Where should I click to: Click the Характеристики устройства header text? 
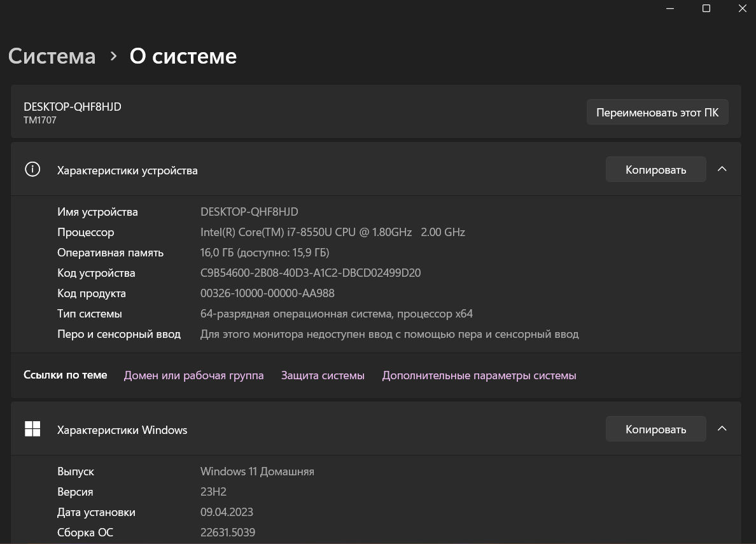click(x=127, y=171)
